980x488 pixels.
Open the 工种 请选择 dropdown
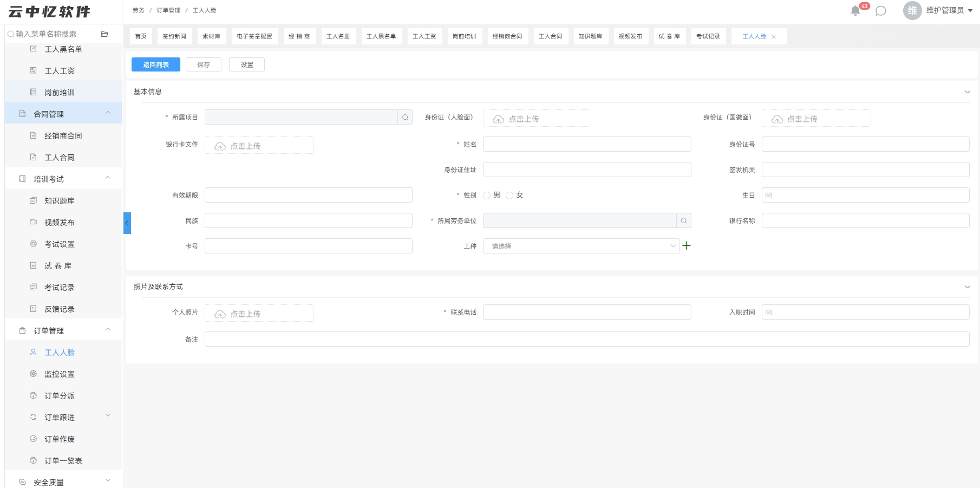582,246
